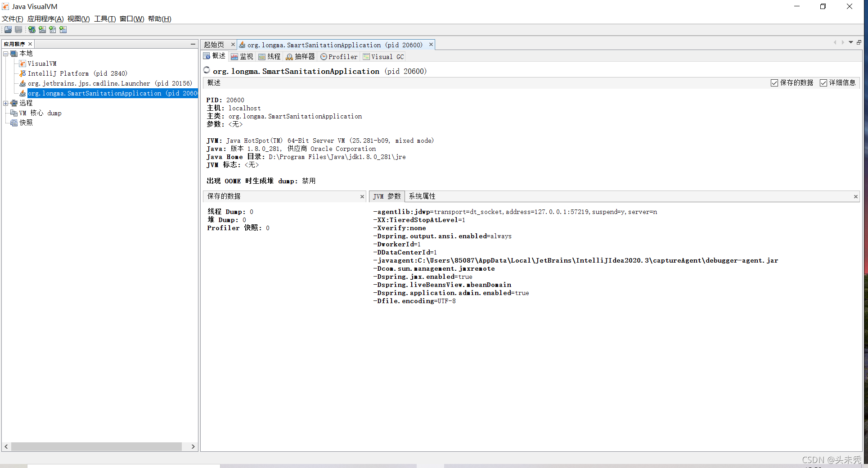Select IntelliJ Platform (pid 2840) node

pyautogui.click(x=77, y=73)
